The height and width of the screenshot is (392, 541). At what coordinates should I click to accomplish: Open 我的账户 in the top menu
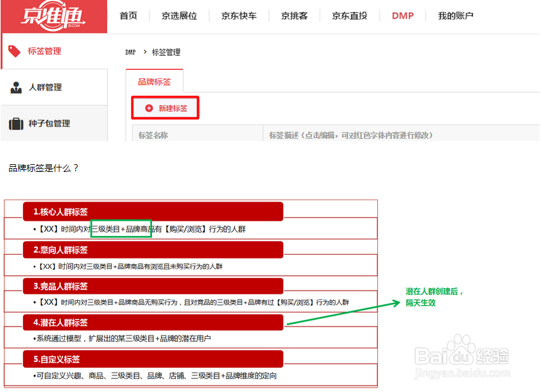456,16
